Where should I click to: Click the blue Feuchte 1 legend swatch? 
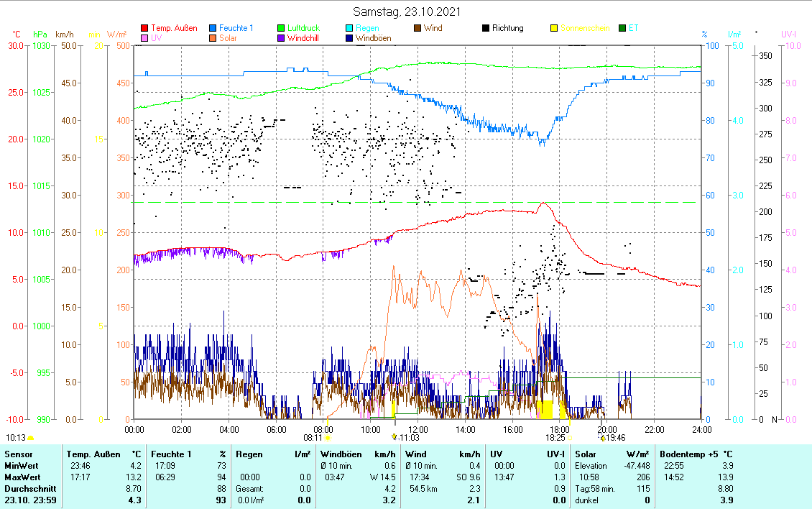[x=213, y=29]
